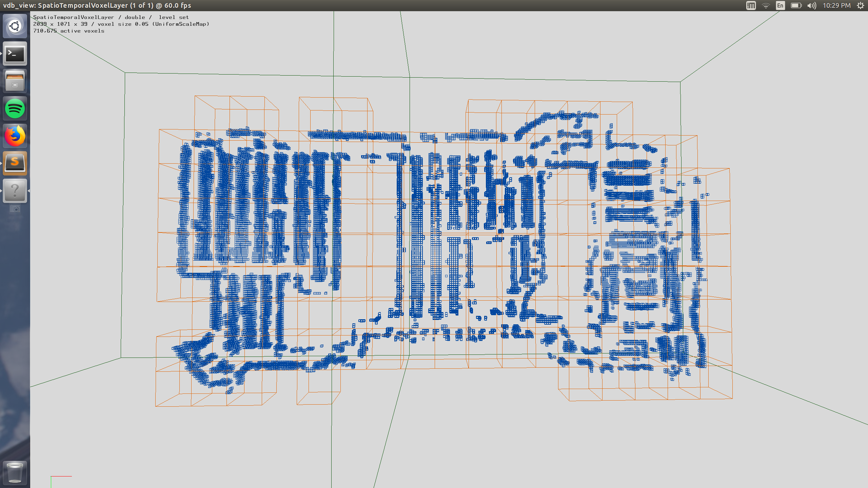The image size is (868, 488).
Task: Click the leftmost panel indicator beside Wi-Fi
Action: tap(751, 5)
